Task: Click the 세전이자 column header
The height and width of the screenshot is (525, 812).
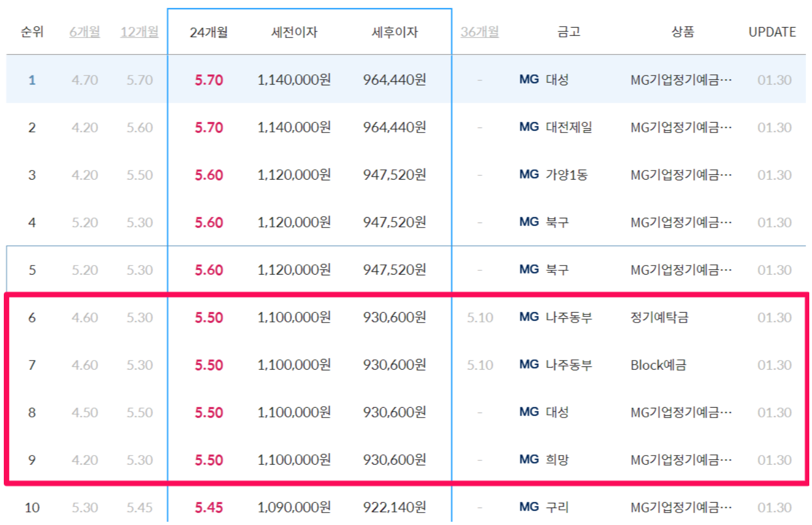Action: 295,33
